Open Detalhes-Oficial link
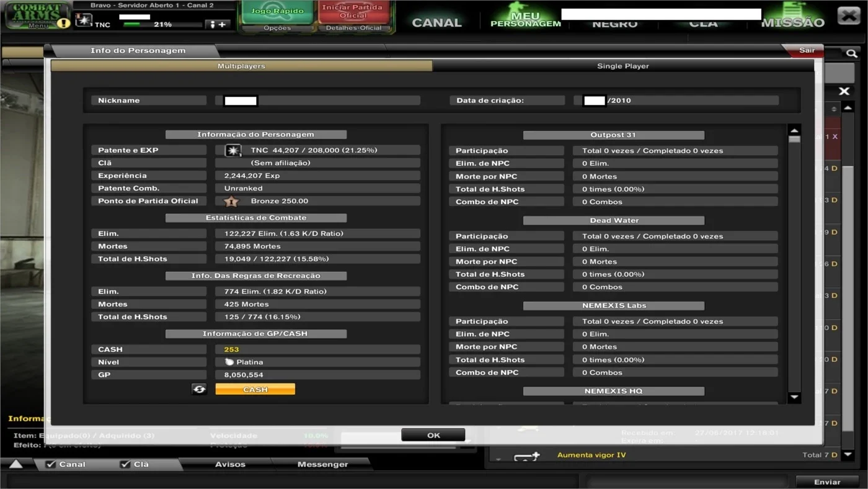Screen dimensions: 868x489 (x=353, y=28)
